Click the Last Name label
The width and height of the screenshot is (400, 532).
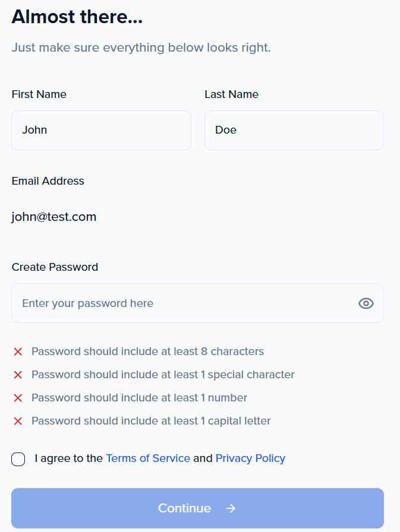231,94
